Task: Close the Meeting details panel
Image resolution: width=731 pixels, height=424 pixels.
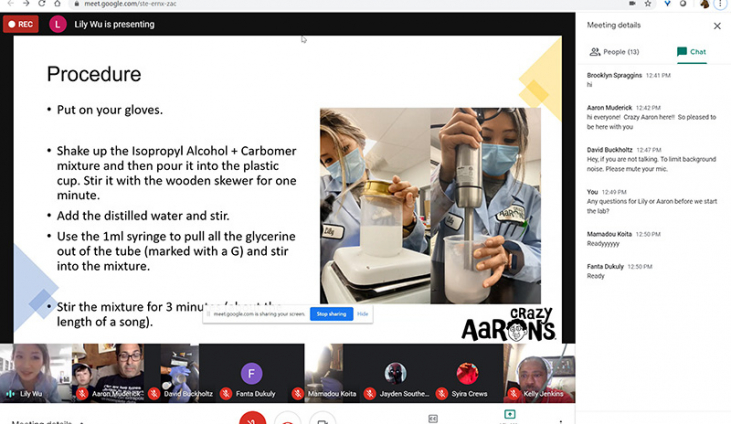Action: click(x=716, y=26)
